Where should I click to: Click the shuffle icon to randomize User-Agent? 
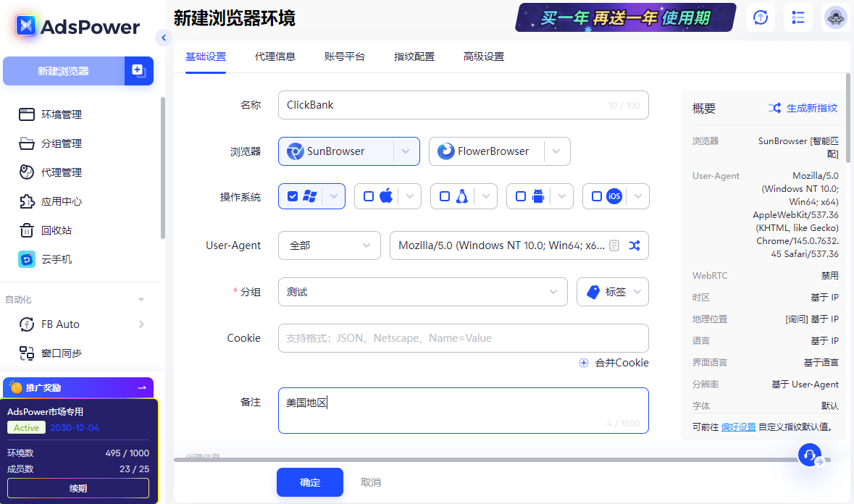point(635,245)
